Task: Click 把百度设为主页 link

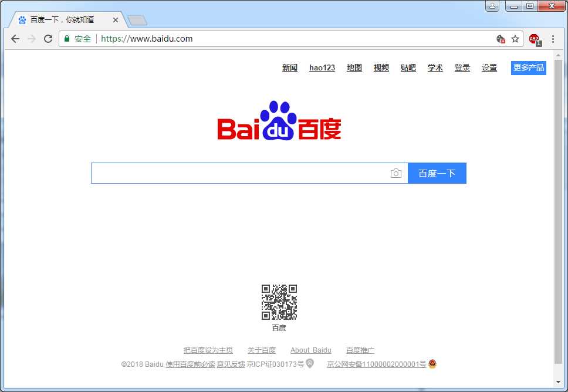Action: point(208,350)
